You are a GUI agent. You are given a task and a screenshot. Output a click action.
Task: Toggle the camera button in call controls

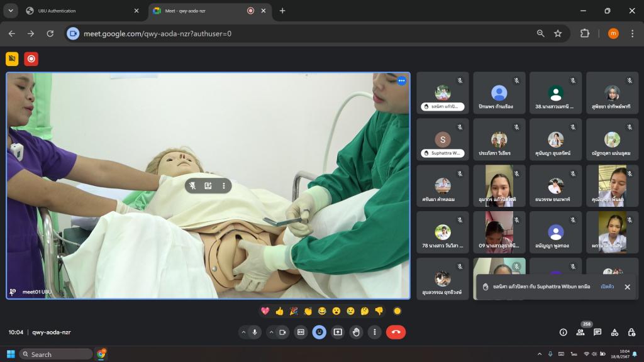(283, 332)
